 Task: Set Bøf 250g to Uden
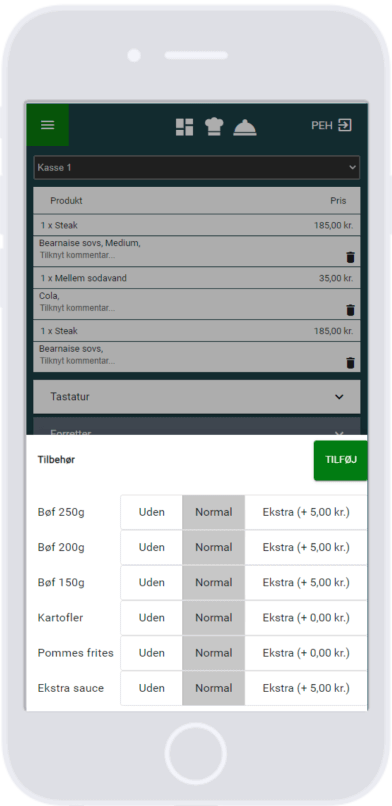click(152, 512)
